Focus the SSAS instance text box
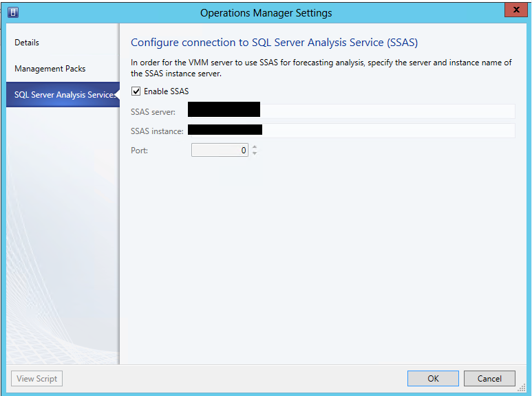 [385, 131]
